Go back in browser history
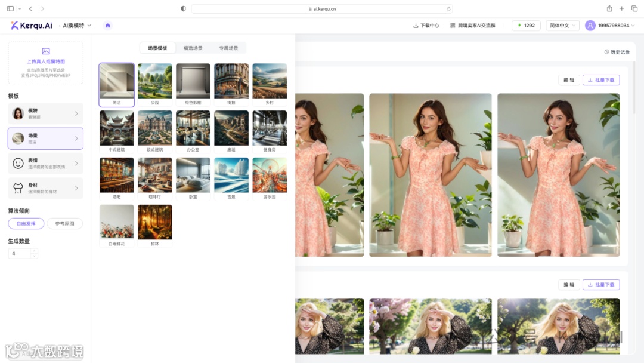644x363 pixels. 31,8
